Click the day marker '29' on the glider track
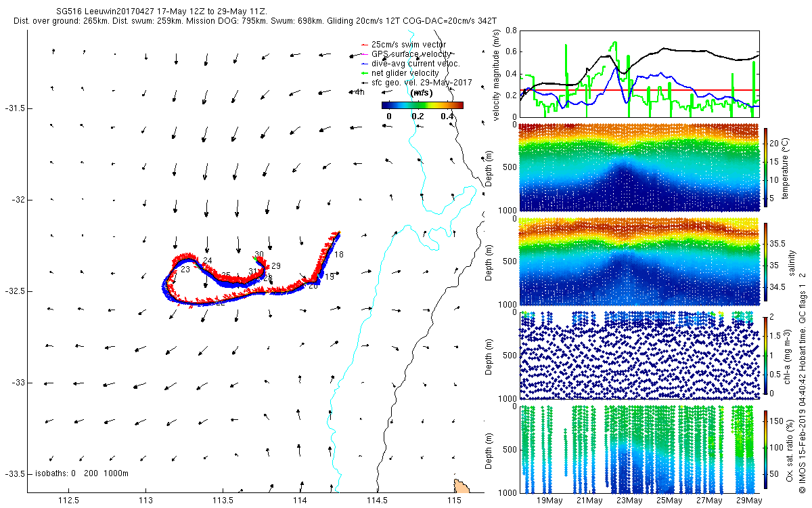The height and width of the screenshot is (508, 812). coord(276,266)
